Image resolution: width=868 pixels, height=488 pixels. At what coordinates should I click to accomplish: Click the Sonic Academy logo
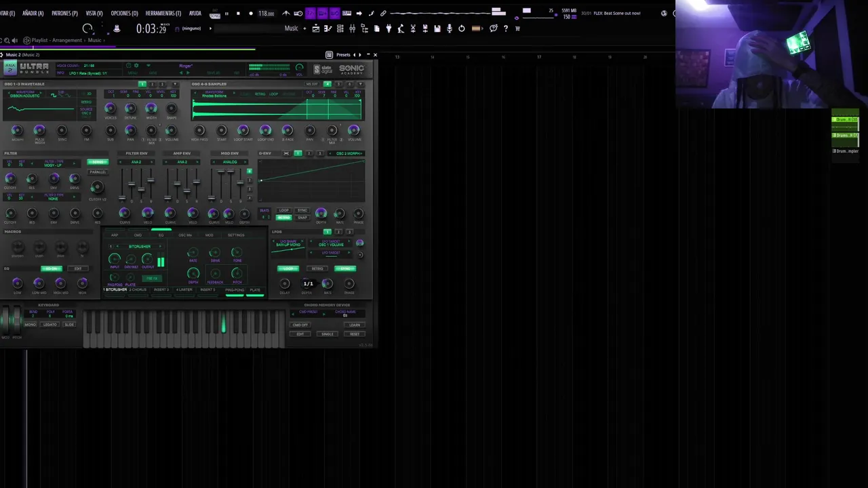[x=352, y=69]
